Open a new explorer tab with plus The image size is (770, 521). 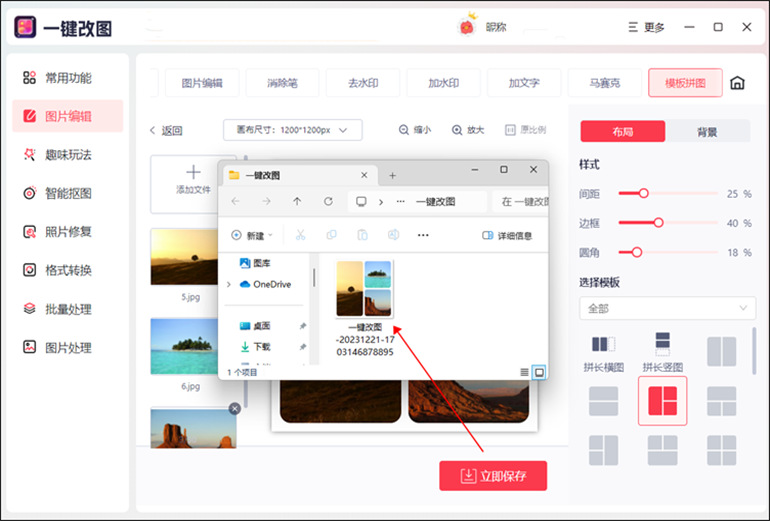[392, 175]
